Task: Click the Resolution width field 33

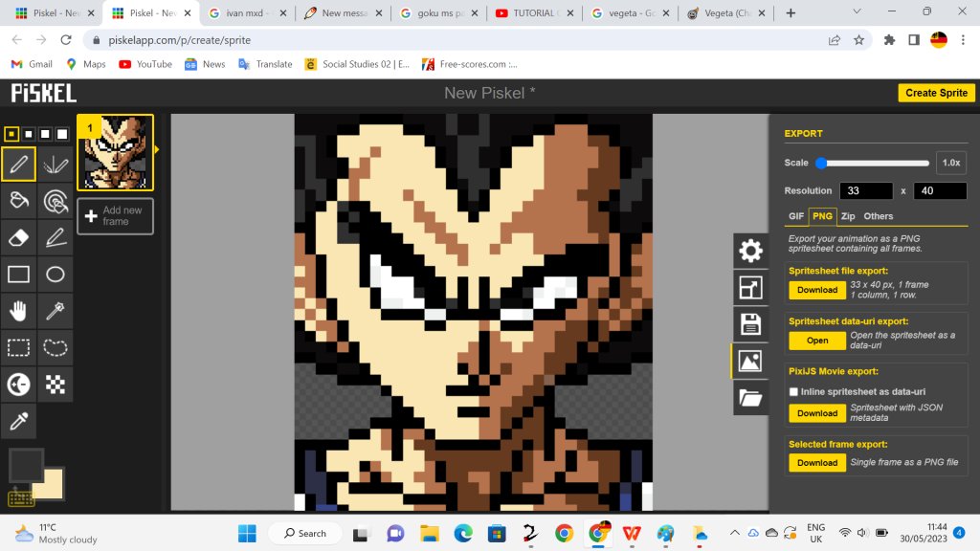Action: (865, 190)
